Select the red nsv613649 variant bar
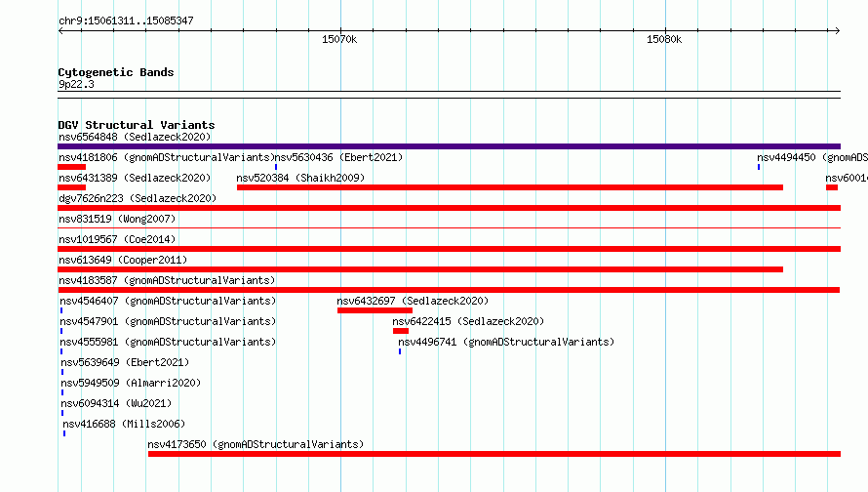Image resolution: width=868 pixels, height=492 pixels. (x=420, y=269)
